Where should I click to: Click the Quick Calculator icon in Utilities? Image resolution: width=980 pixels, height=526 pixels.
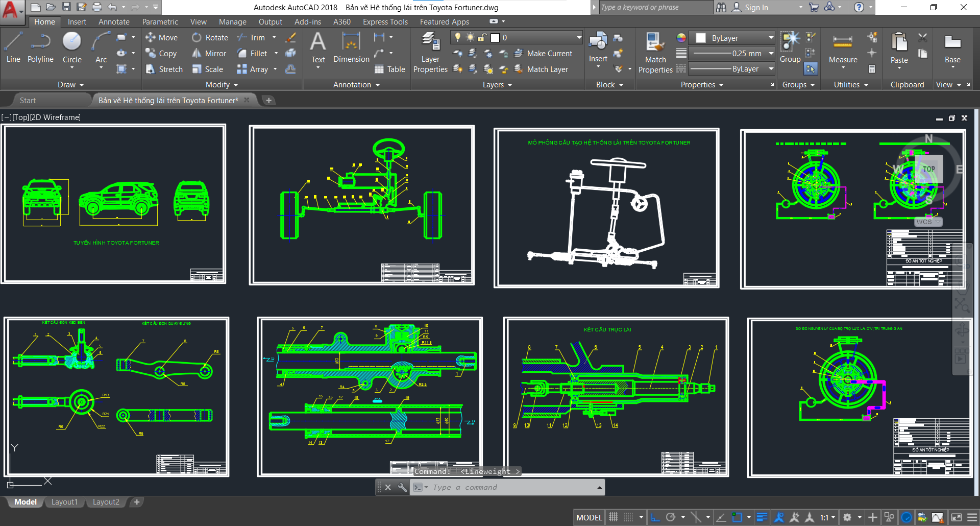tap(872, 69)
